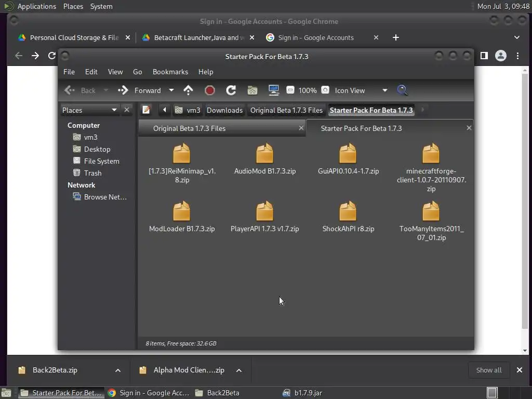Viewport: 532px width, 399px height.
Task: Select minecraftforge-client zip archive
Action: pyautogui.click(x=431, y=153)
